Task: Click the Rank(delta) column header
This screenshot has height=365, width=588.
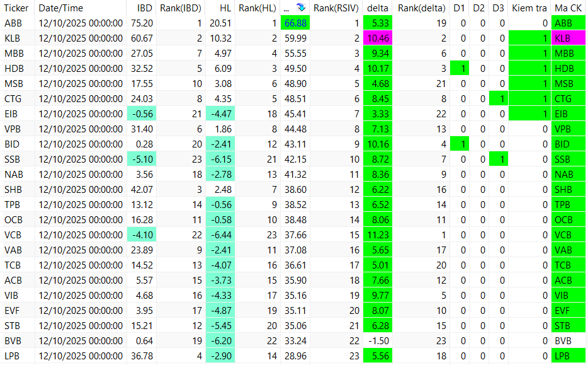Action: click(422, 8)
